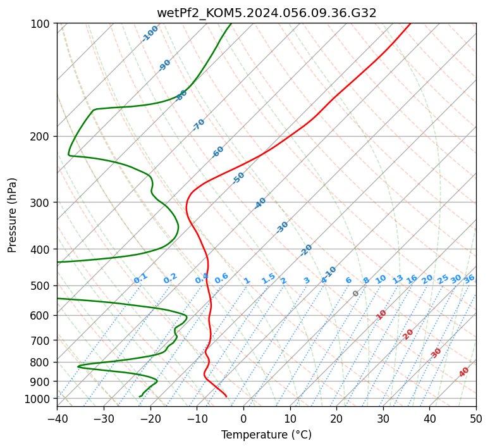This screenshot has width=490, height=448.
Task: Click the 10 temperature axis tick label
Action: 290,418
